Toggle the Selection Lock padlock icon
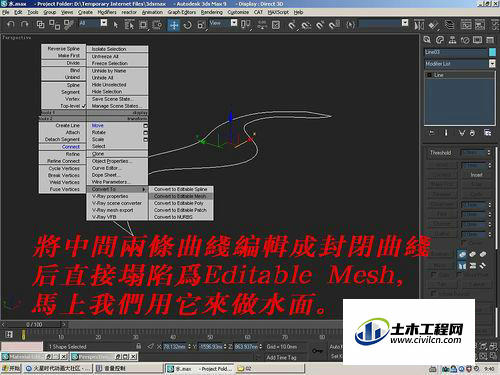The height and width of the screenshot is (375, 500). 139,346
